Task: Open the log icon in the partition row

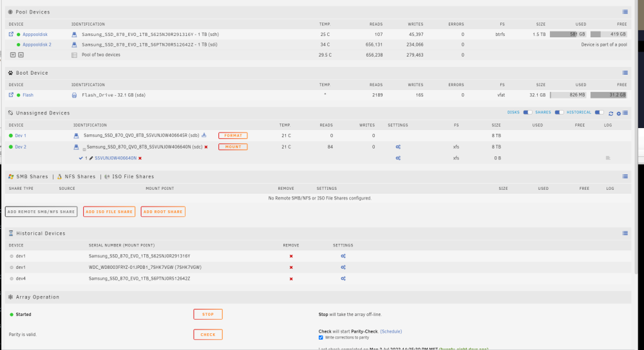Action: point(608,158)
